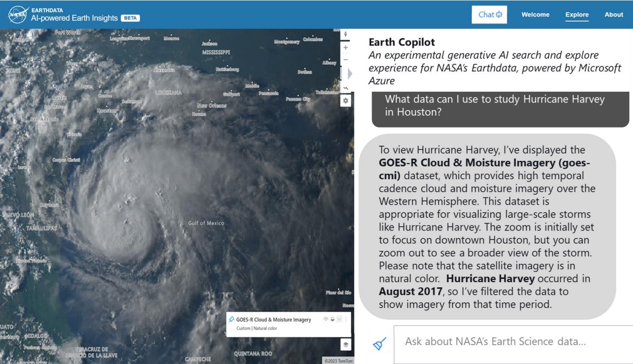Open the map layers stack button

[x=346, y=344]
